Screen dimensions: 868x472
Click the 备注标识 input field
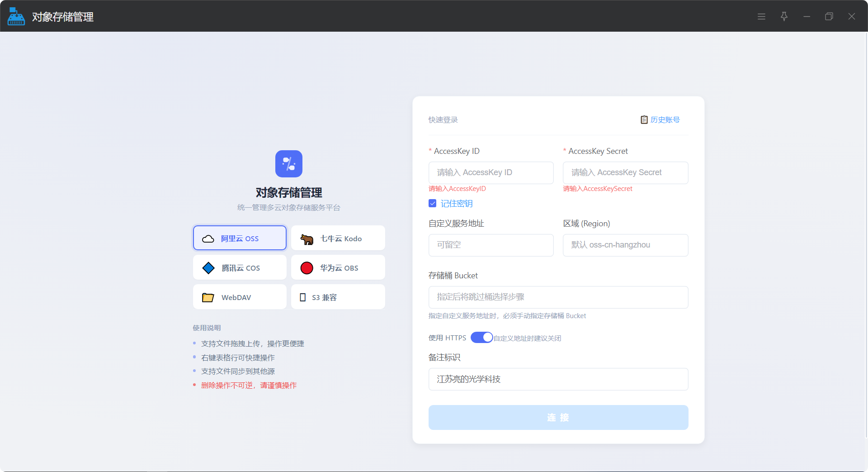pos(558,379)
